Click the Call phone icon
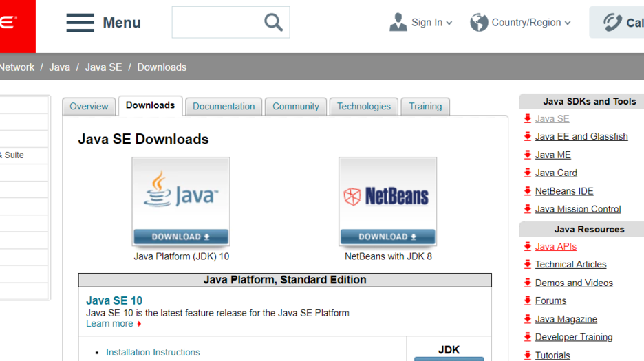The height and width of the screenshot is (361, 644). pos(612,22)
